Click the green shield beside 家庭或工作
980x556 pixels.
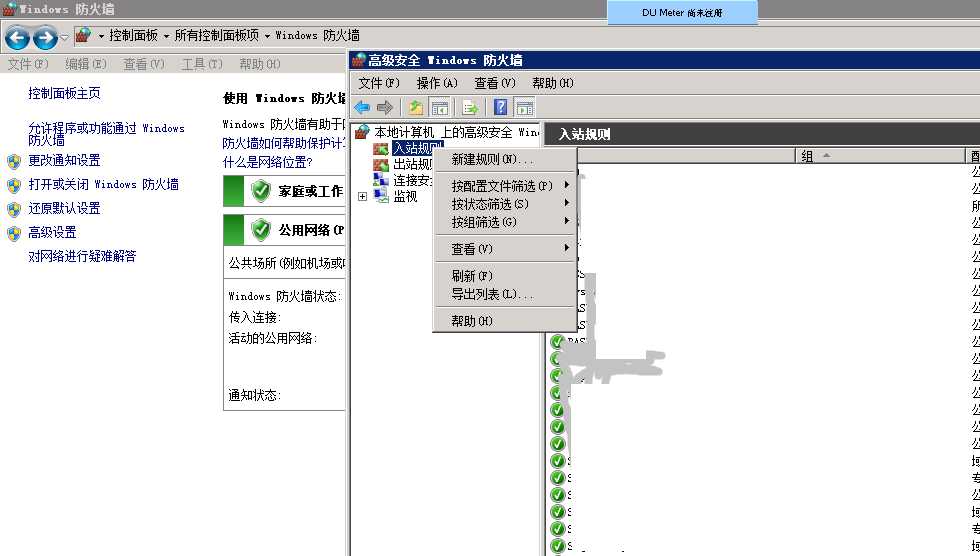point(261,191)
